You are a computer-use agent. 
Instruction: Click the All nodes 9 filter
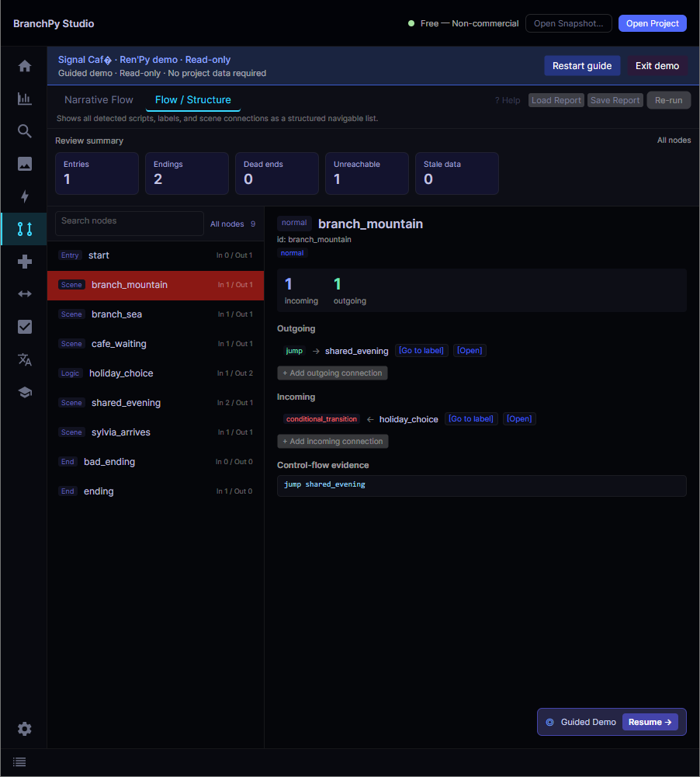coord(232,224)
